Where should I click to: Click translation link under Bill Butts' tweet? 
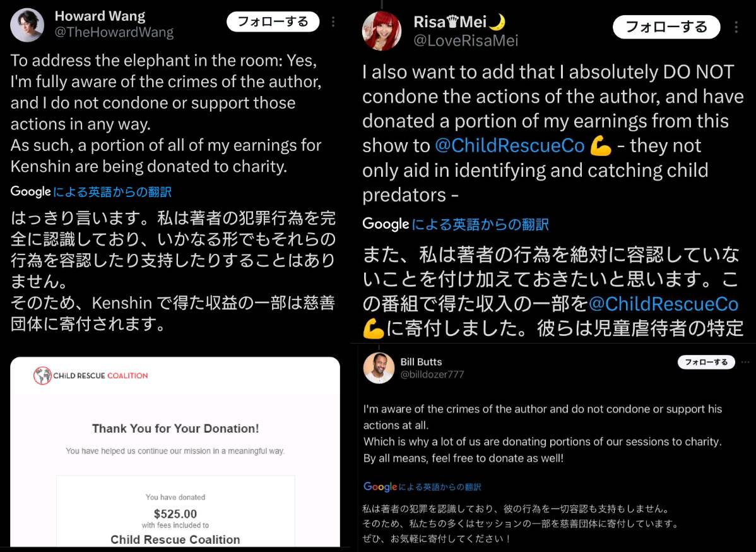pos(439,487)
